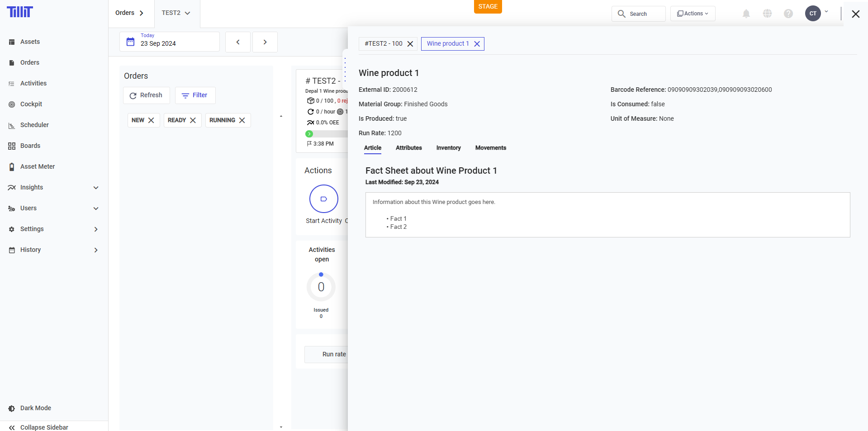Click the calendar icon in date picker
This screenshot has height=431, width=868.
click(130, 42)
